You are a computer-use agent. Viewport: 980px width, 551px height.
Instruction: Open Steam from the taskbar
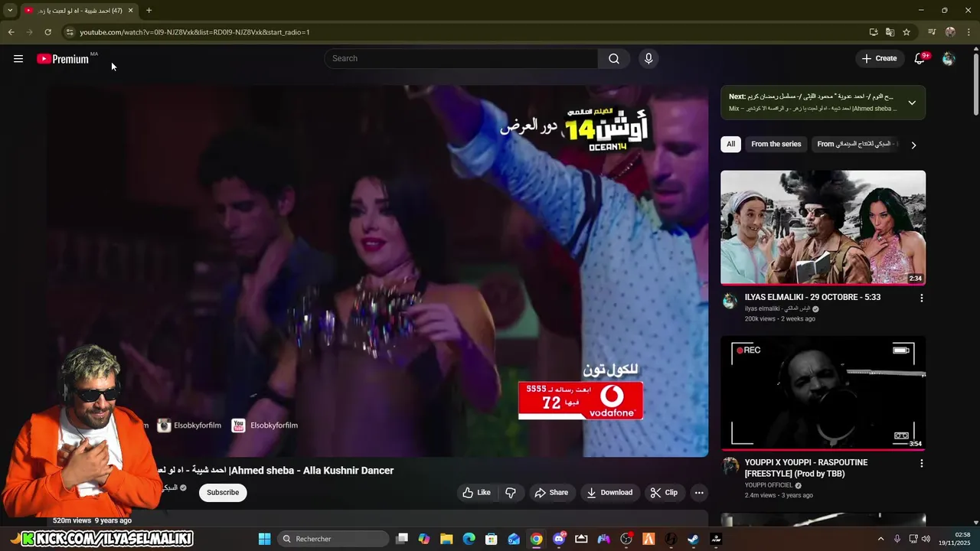694,539
